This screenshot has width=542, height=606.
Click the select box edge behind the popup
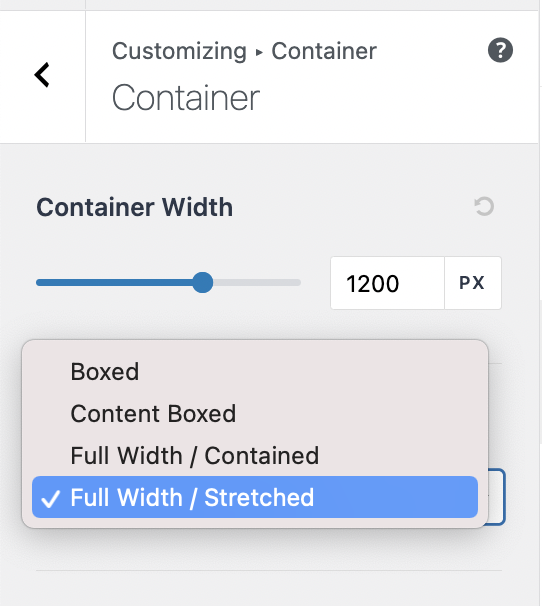pyautogui.click(x=498, y=497)
